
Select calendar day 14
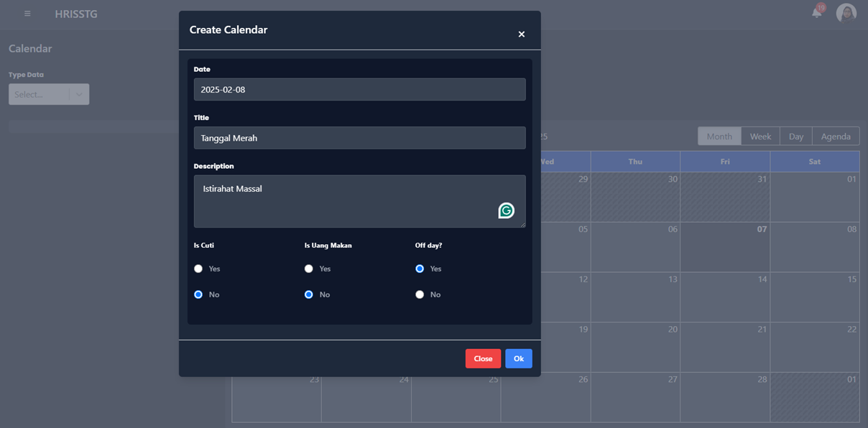point(725,297)
